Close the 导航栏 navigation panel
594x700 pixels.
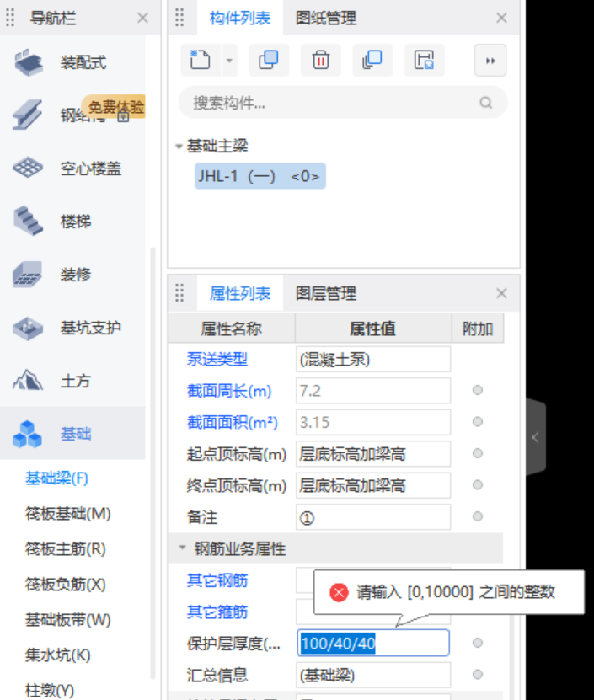point(143,18)
